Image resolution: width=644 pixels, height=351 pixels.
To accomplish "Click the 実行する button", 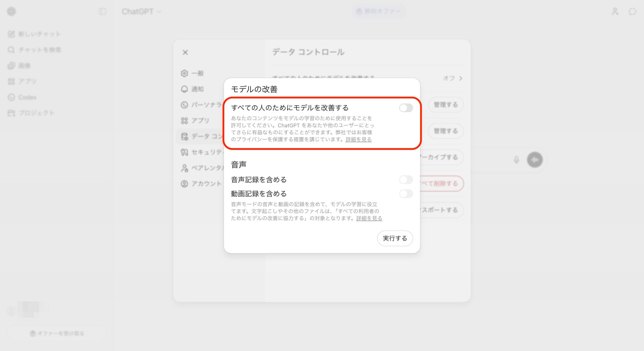I will tap(395, 238).
